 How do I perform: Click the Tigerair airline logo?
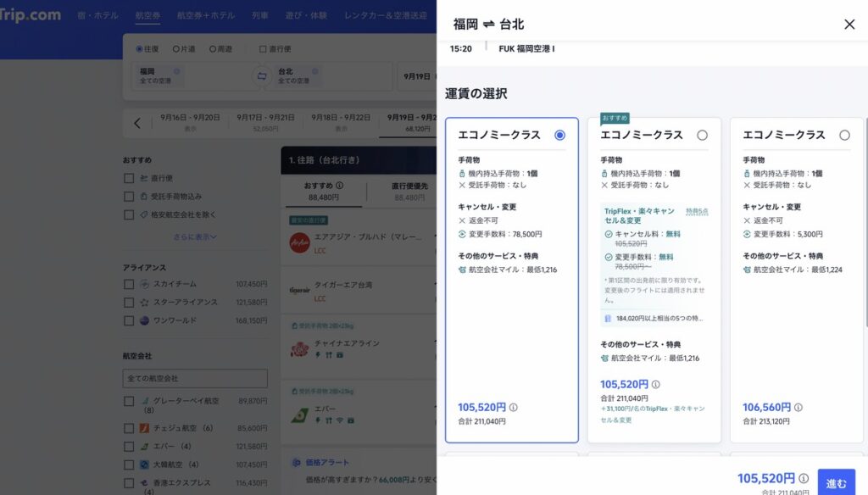299,290
